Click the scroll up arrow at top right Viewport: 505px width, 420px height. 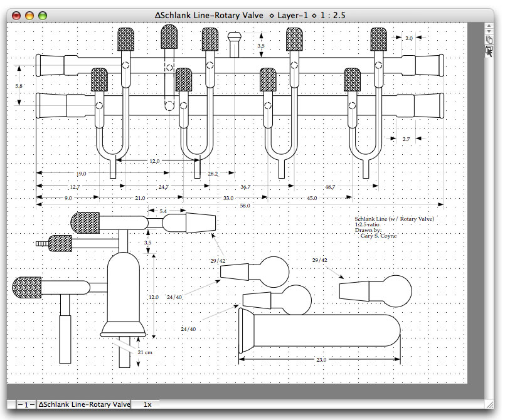click(490, 27)
